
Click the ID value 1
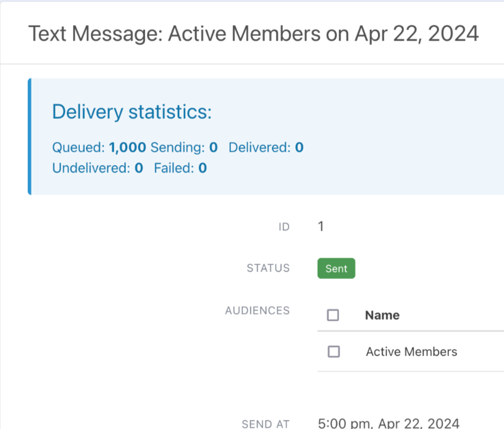pyautogui.click(x=321, y=227)
